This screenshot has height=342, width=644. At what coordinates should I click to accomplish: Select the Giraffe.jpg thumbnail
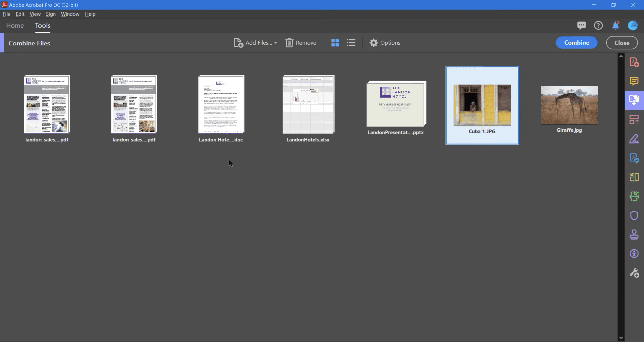click(569, 105)
